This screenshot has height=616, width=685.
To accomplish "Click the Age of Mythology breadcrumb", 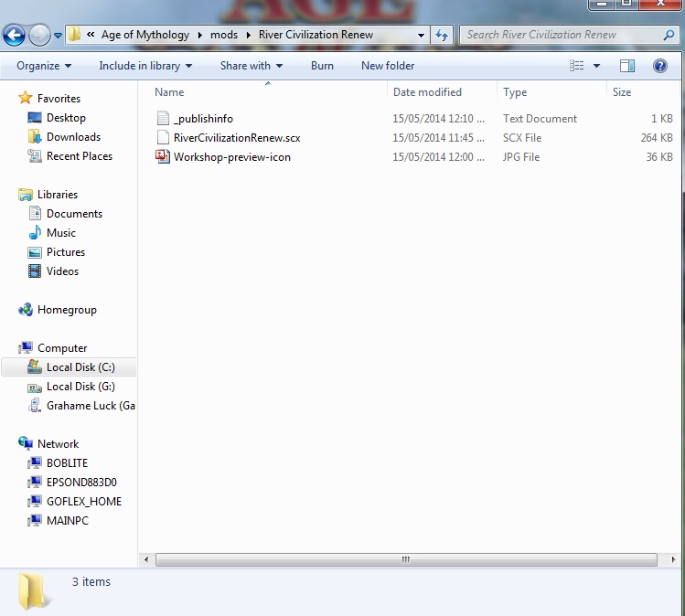I will point(145,35).
